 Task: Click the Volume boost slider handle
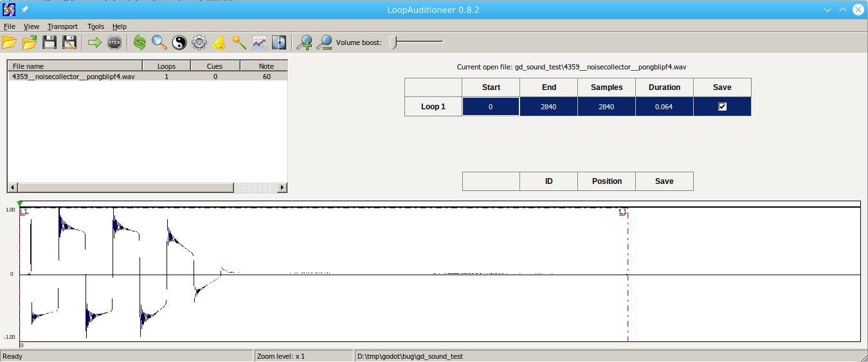(393, 42)
